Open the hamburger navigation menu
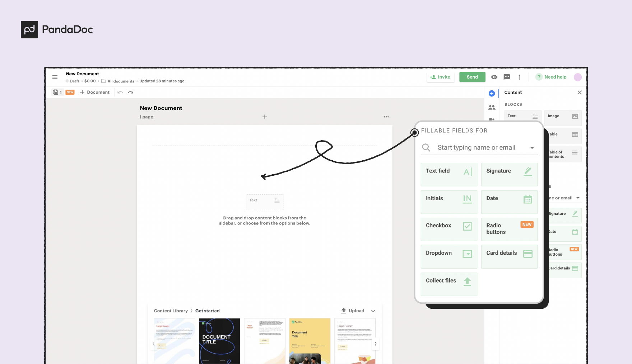Image resolution: width=632 pixels, height=364 pixels. [55, 77]
